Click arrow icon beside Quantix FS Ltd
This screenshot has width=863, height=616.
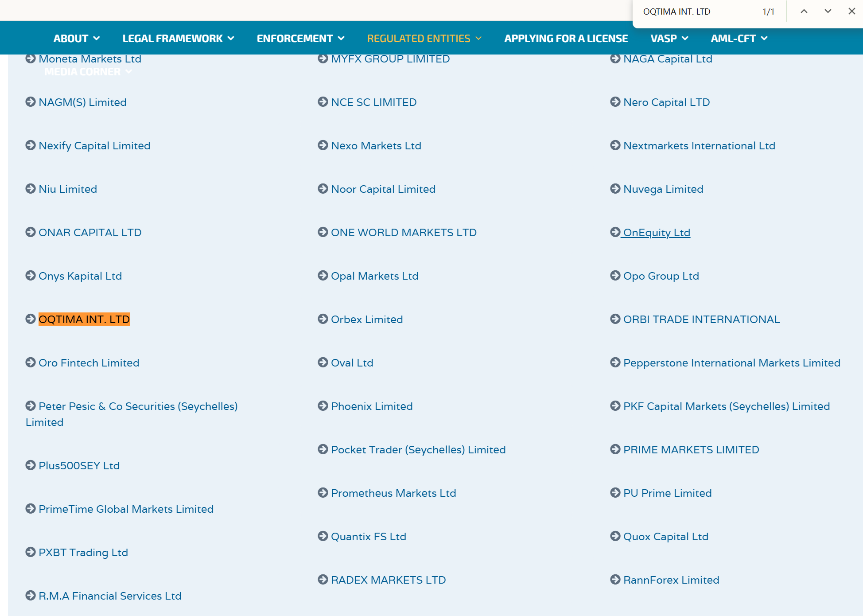tap(323, 536)
